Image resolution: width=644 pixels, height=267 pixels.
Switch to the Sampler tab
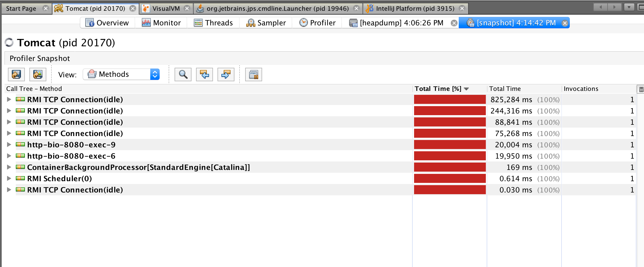266,23
